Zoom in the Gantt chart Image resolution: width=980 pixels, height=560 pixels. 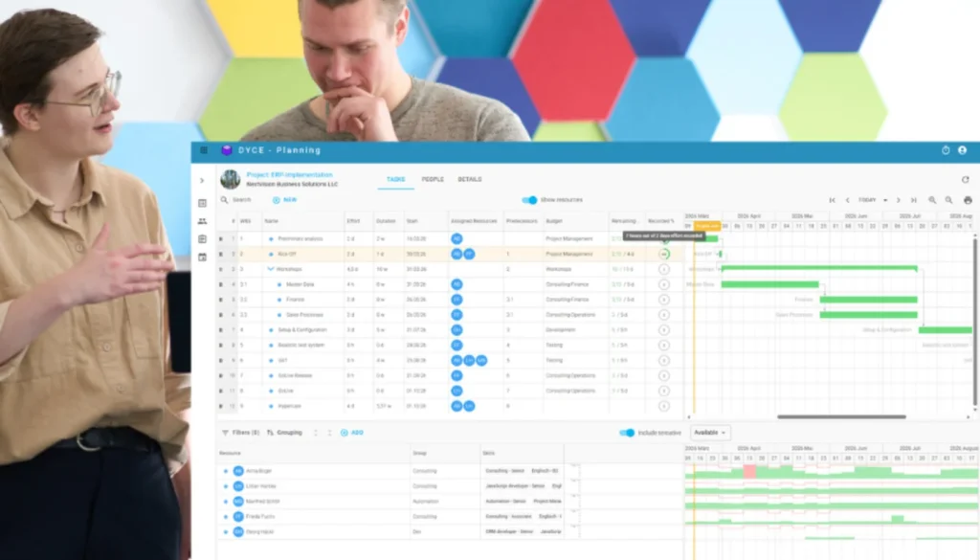(932, 200)
